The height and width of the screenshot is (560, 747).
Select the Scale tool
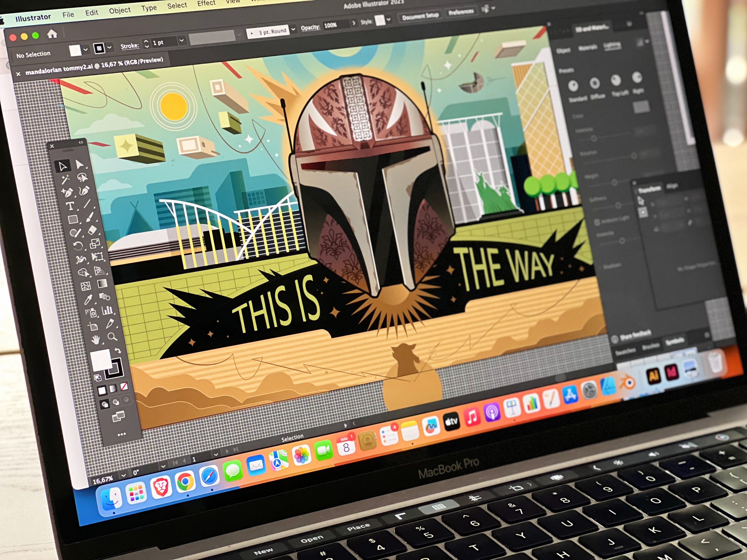point(95,243)
